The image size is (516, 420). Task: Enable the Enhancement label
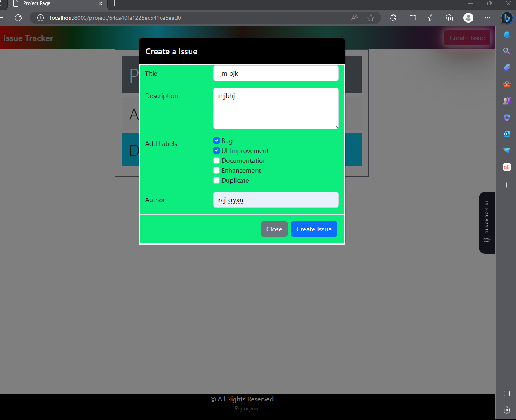tap(216, 170)
